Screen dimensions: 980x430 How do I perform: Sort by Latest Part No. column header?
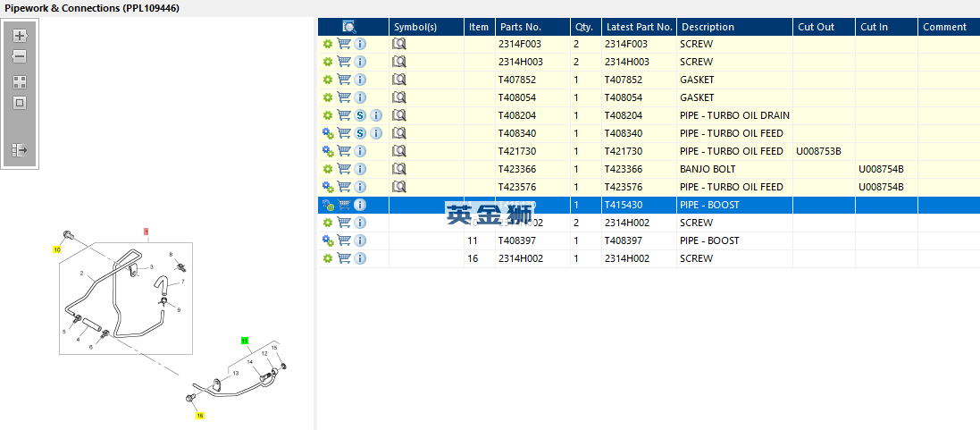point(639,27)
